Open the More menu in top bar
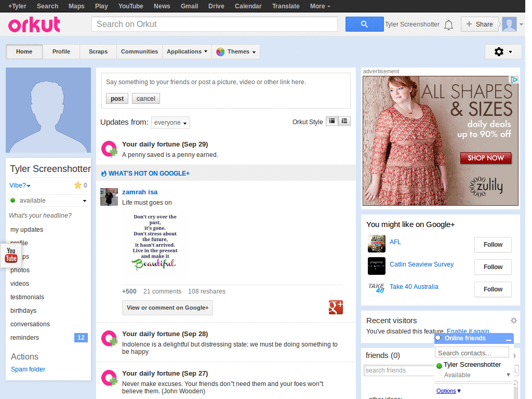The height and width of the screenshot is (399, 532). point(320,6)
